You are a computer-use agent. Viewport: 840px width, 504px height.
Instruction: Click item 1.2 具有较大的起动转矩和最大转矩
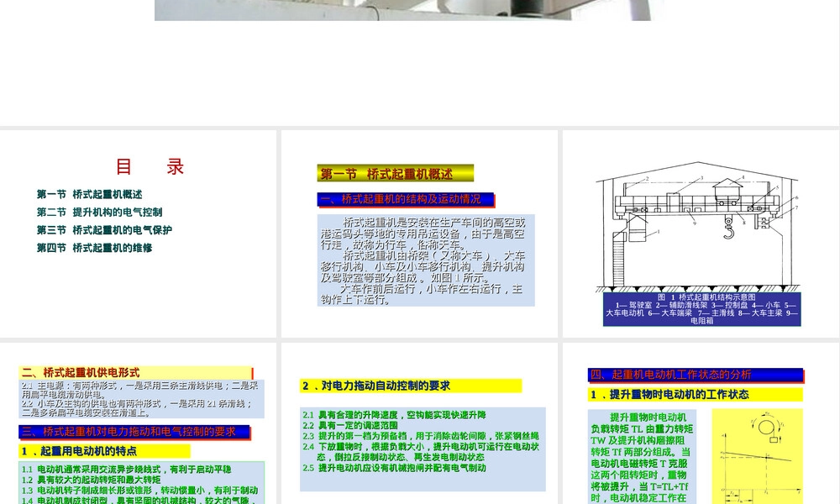(91, 480)
